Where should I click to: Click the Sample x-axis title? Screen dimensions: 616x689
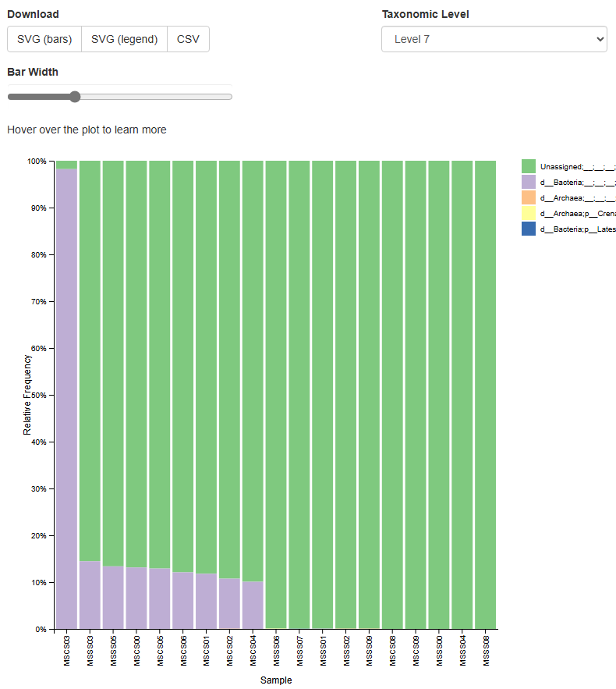(276, 680)
